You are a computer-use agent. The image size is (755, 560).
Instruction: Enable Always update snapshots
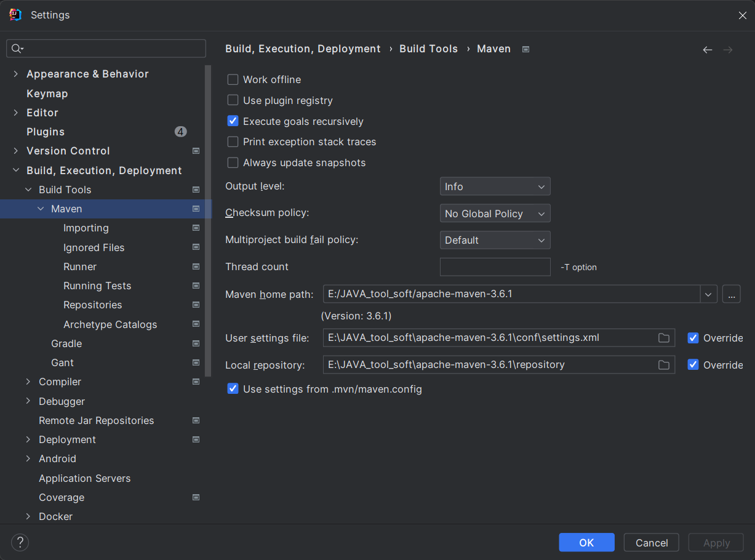(x=233, y=162)
